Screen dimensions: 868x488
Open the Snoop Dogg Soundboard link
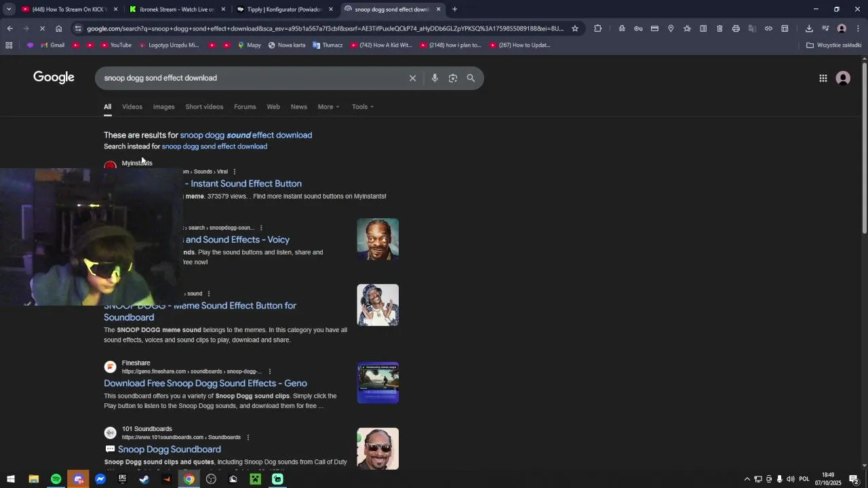click(x=170, y=449)
